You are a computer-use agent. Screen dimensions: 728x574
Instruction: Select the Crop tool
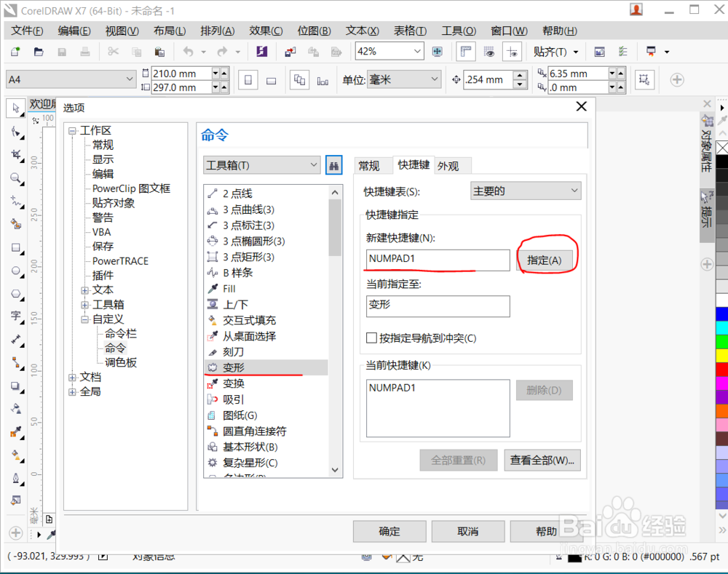tap(16, 155)
